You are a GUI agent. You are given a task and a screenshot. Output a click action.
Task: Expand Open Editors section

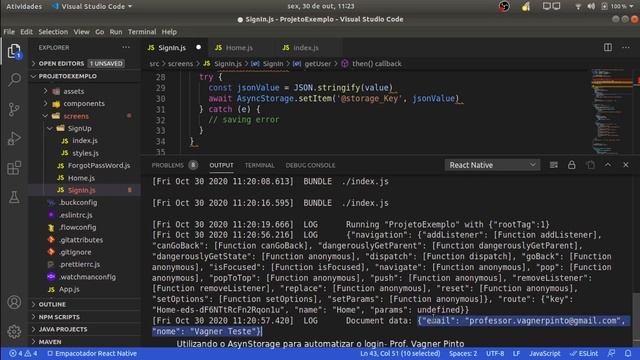[x=84, y=63]
